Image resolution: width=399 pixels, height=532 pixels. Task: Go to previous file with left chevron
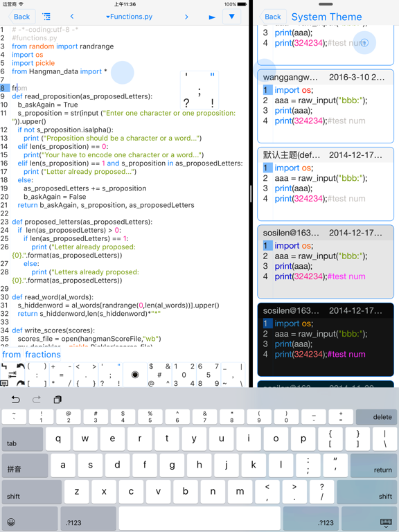(72, 17)
